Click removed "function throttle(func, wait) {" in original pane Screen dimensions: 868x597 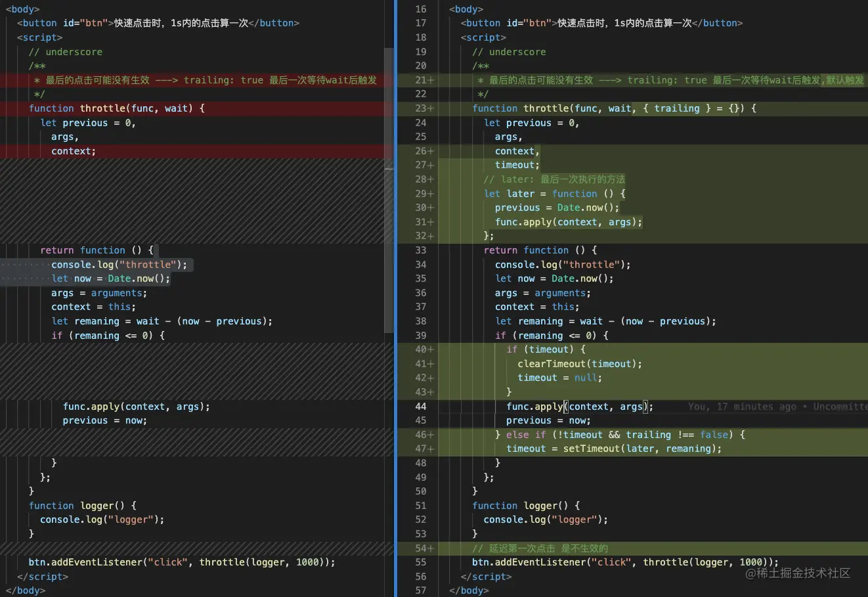tap(117, 108)
